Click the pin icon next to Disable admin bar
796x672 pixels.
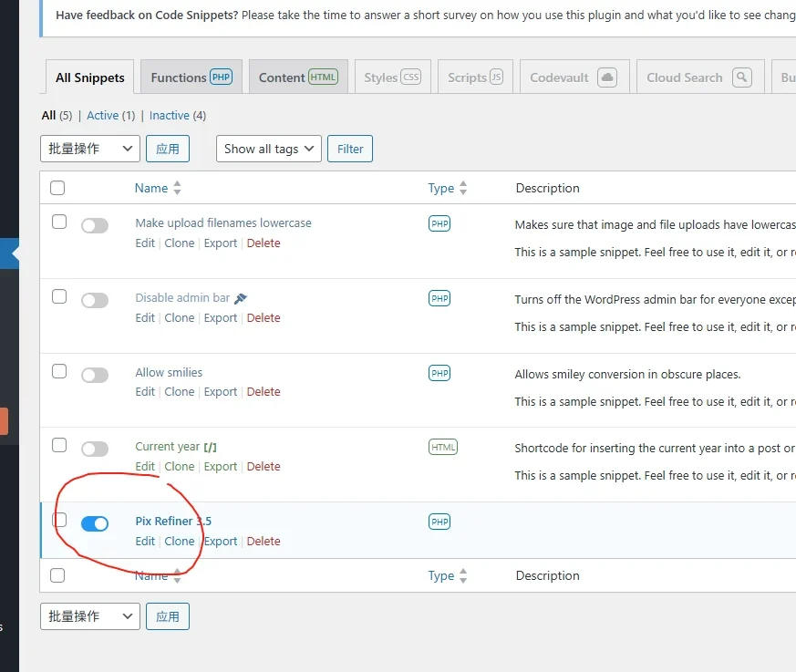coord(241,298)
